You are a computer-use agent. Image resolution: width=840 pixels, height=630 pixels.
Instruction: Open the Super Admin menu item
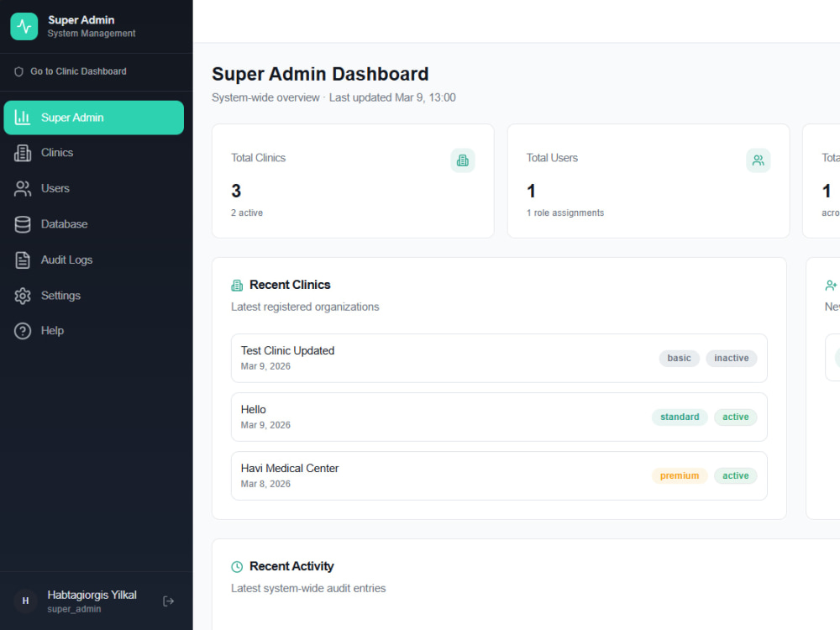pyautogui.click(x=94, y=118)
